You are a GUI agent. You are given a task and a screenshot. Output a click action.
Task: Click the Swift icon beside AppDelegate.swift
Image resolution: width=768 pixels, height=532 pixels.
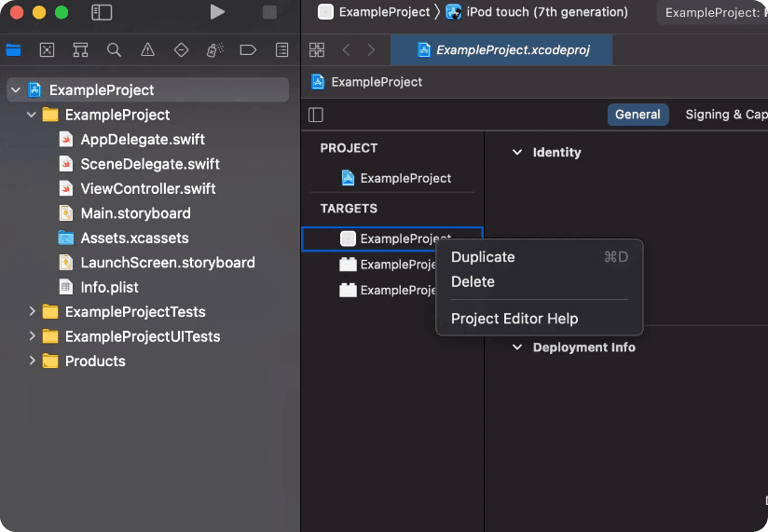pos(66,140)
